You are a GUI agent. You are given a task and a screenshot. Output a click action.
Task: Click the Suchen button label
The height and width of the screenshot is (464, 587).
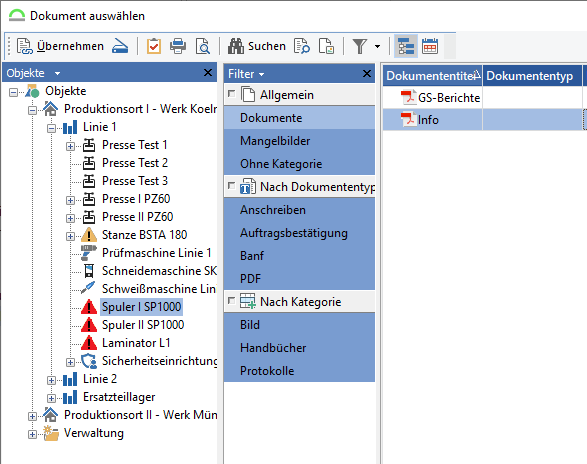click(267, 46)
